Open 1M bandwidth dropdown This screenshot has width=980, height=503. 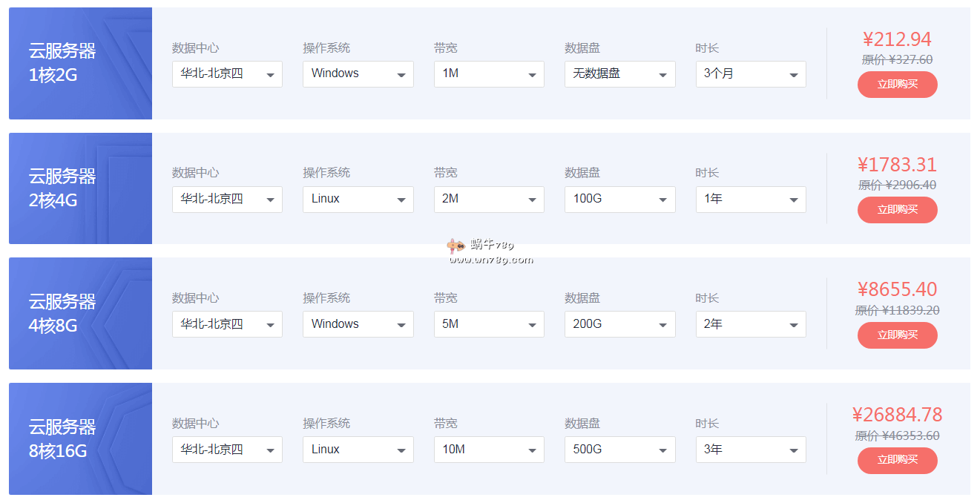pyautogui.click(x=489, y=74)
